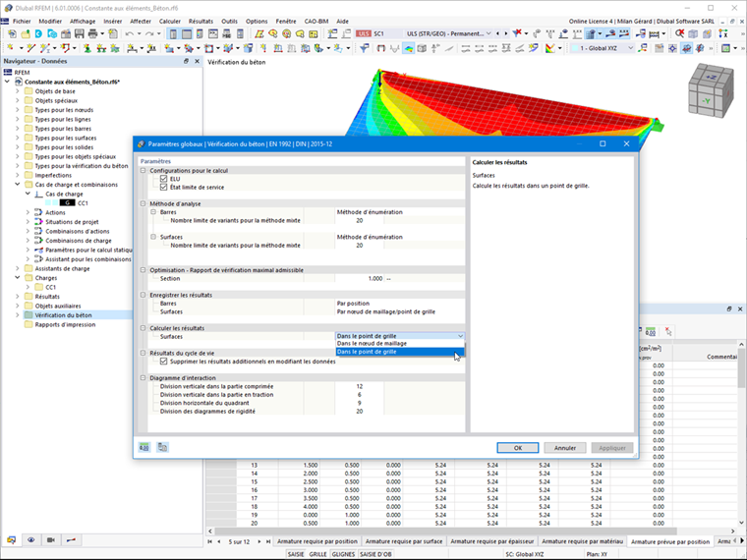This screenshot has height=560, width=747.
Task: Open the Fichier menu
Action: [x=22, y=22]
